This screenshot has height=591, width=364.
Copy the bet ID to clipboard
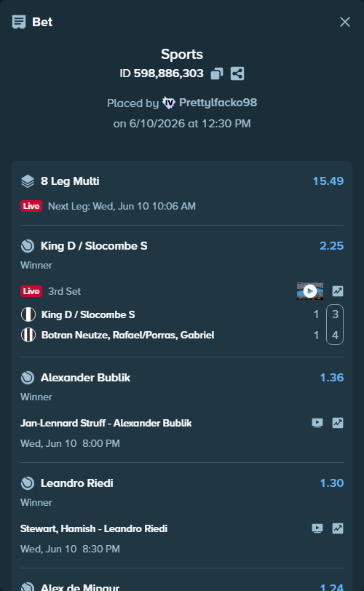pos(217,74)
